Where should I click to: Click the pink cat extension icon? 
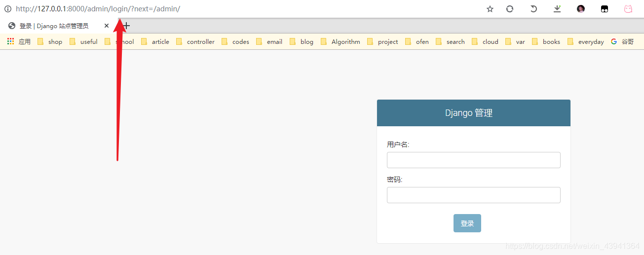click(628, 9)
